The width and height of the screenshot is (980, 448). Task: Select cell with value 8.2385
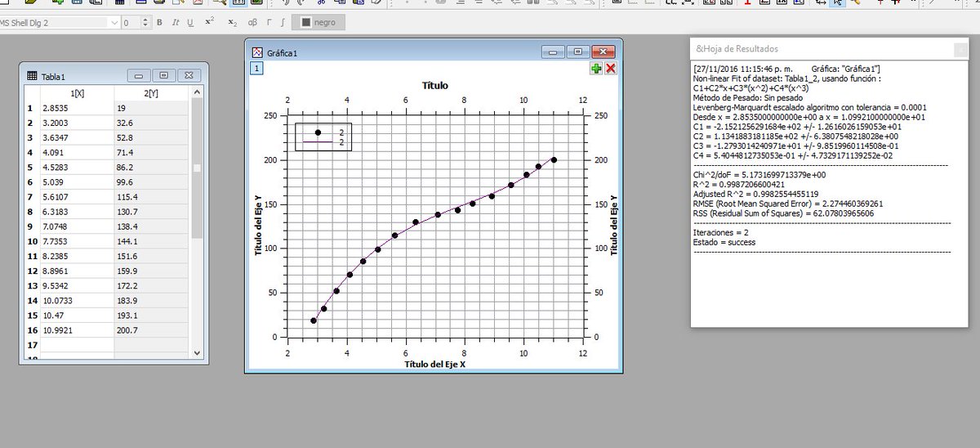(78, 256)
